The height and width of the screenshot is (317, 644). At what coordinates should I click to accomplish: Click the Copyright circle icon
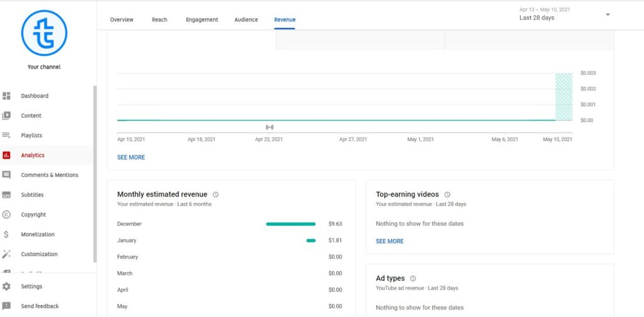(7, 214)
